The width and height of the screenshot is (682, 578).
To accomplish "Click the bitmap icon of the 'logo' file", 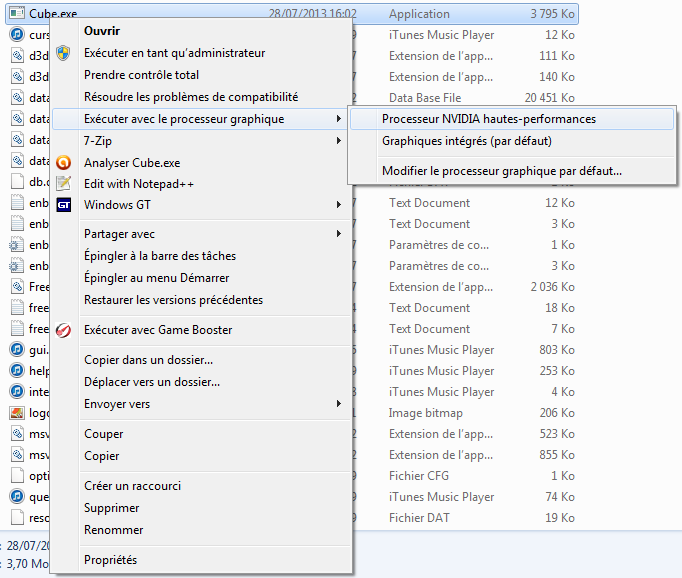I will (17, 412).
